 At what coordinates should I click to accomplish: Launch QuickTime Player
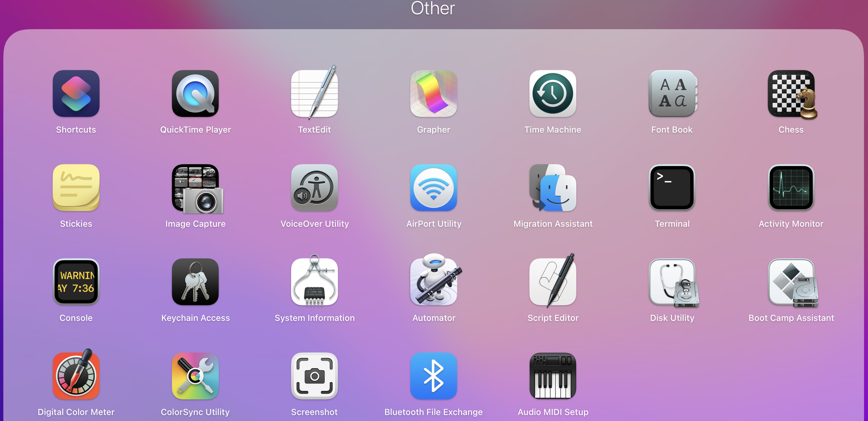195,93
